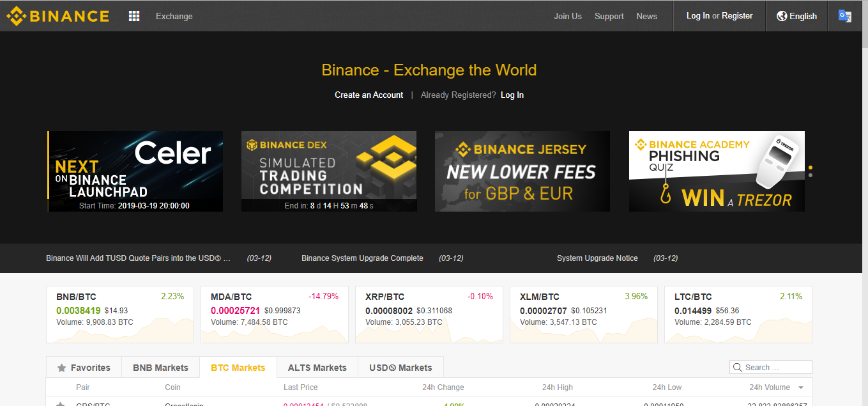This screenshot has height=406, width=868.
Task: Open the Support link
Action: 609,16
